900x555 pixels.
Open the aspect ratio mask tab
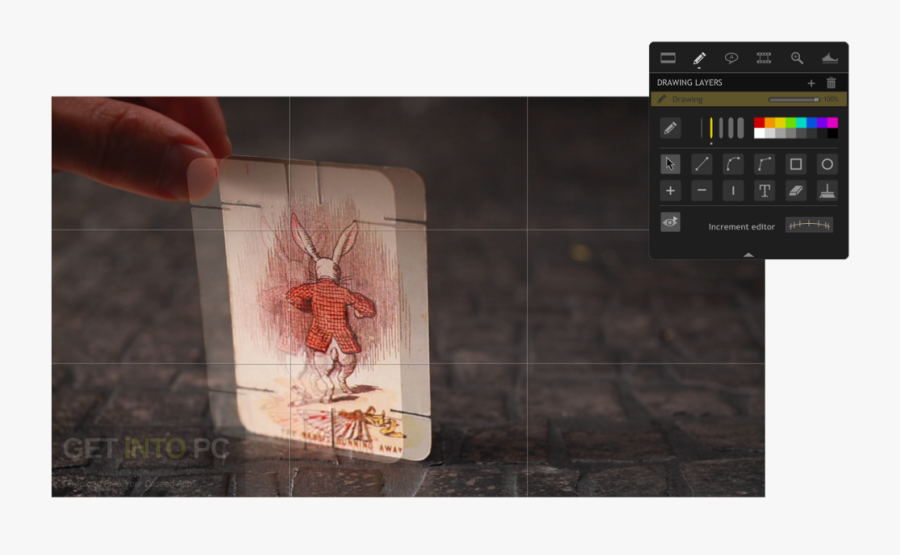tap(668, 58)
